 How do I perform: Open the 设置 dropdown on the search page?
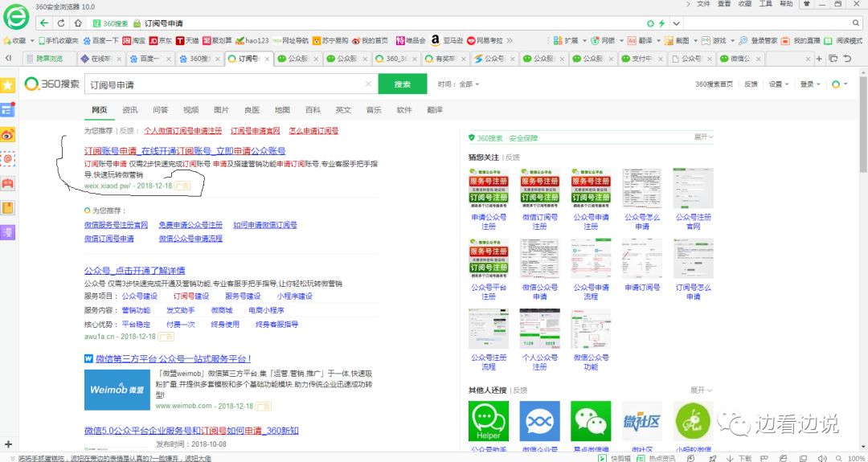click(778, 84)
